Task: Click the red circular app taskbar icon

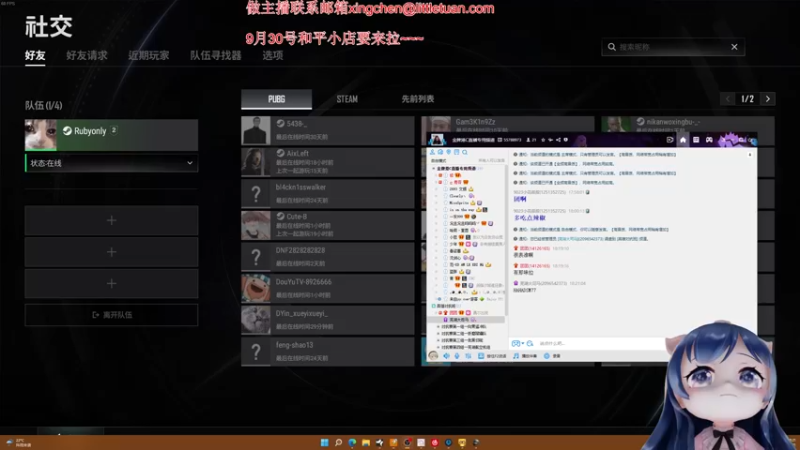Action: (435, 442)
